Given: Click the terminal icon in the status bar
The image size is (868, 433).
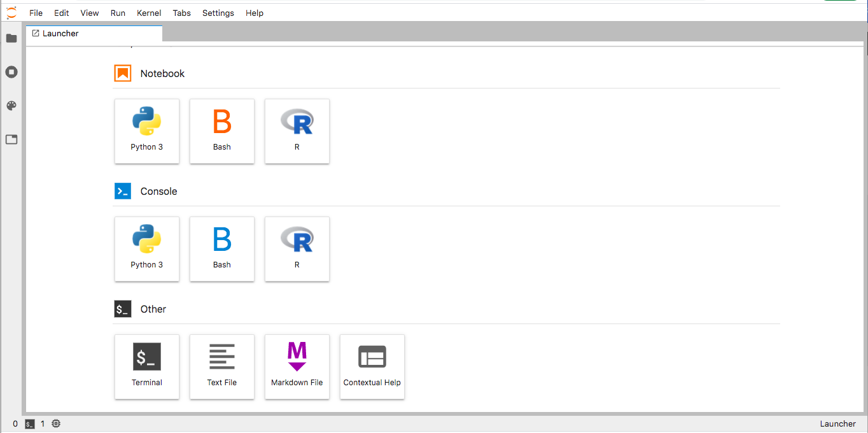Looking at the screenshot, I should [x=30, y=423].
